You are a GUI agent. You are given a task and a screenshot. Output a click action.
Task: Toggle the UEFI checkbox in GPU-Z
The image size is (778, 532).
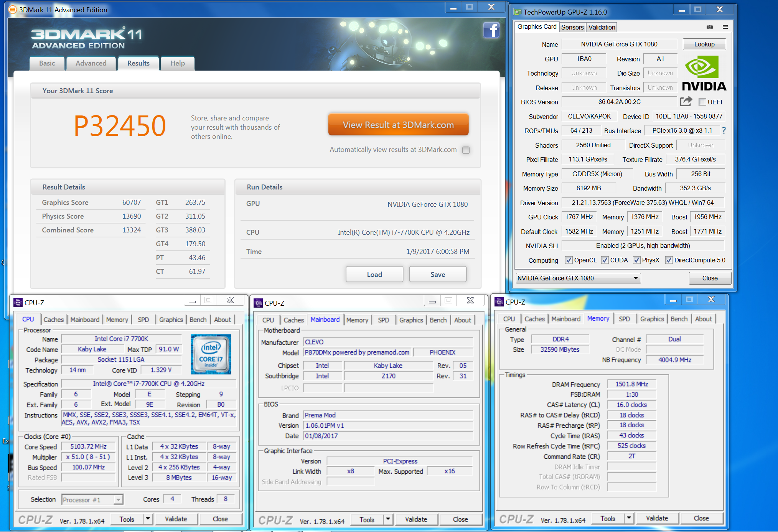coord(702,102)
